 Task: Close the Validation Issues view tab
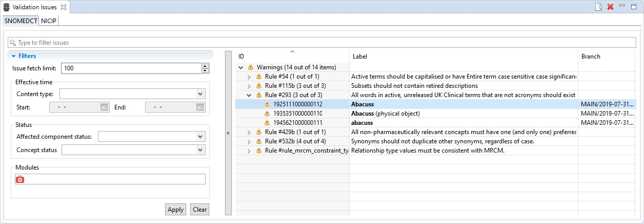point(64,7)
